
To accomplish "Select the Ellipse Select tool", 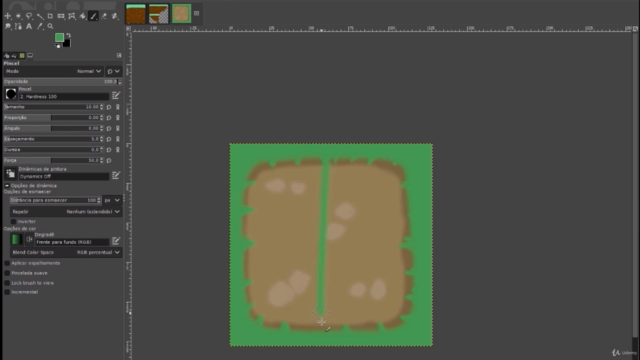I will click(18, 16).
